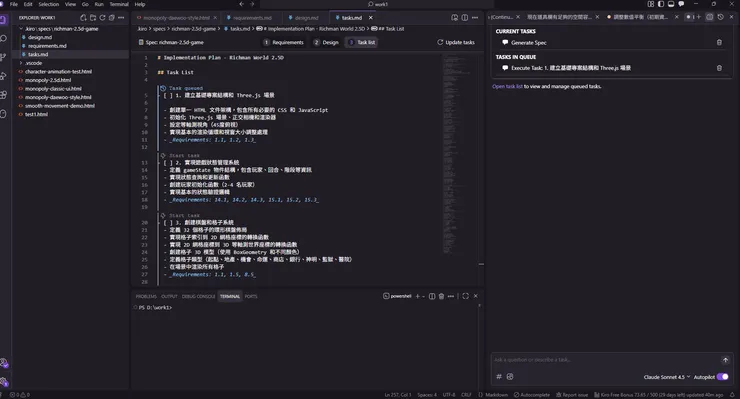Add context with the hash icon

499,377
